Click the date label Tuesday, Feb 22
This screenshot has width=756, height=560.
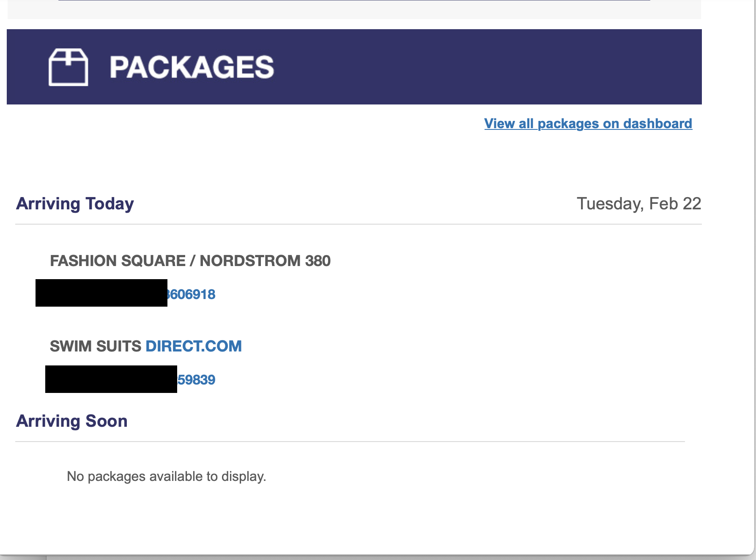tap(639, 204)
